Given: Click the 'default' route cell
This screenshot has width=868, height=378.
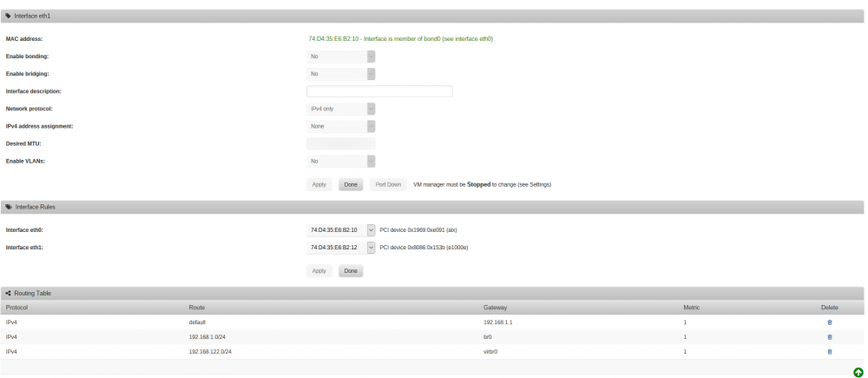Looking at the screenshot, I should pos(197,322).
